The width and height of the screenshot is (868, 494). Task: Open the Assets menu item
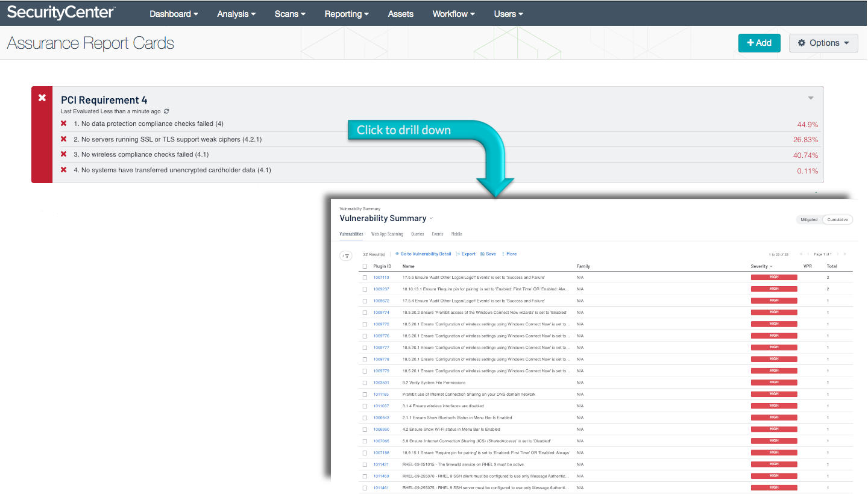coord(401,14)
